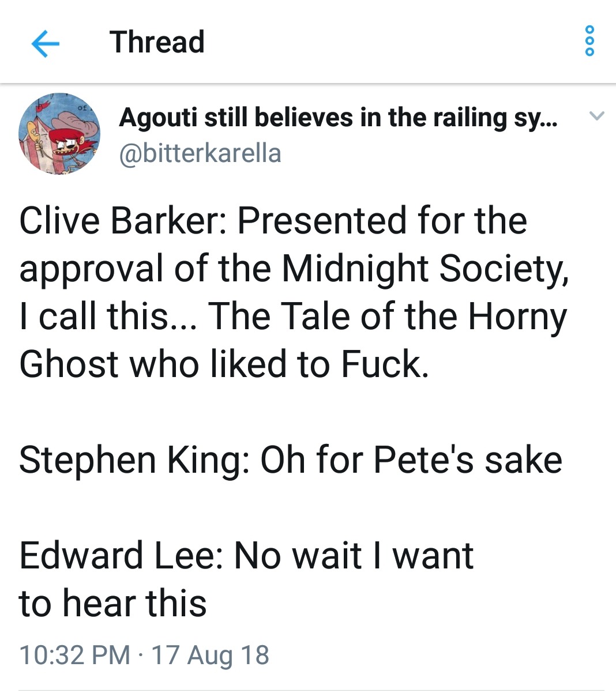616x697 pixels.
Task: Tap 'No wait I want' text
Action: [x=354, y=556]
